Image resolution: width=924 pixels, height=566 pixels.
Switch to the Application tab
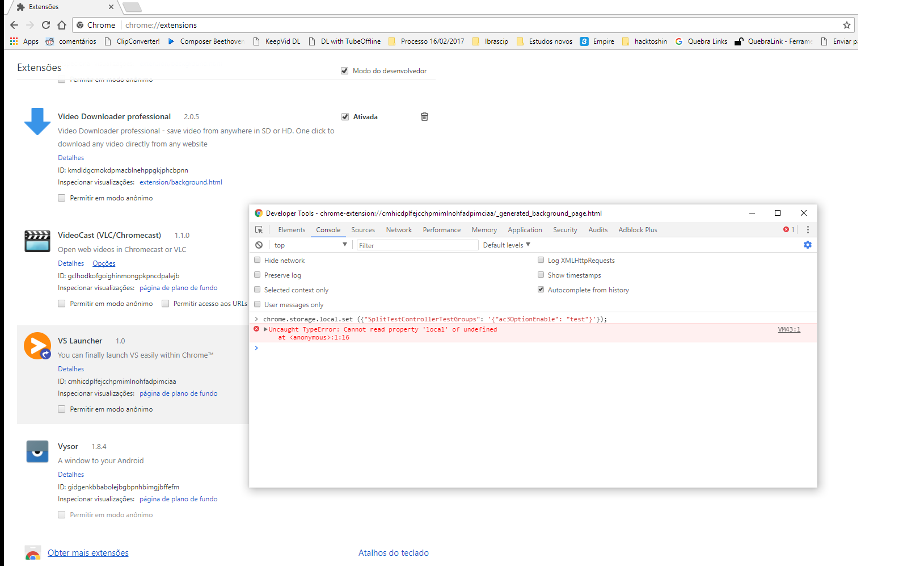pos(525,230)
